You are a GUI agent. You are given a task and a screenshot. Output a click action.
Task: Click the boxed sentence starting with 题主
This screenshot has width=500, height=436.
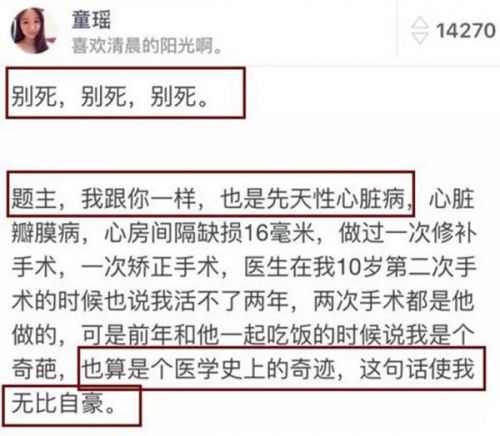212,198
